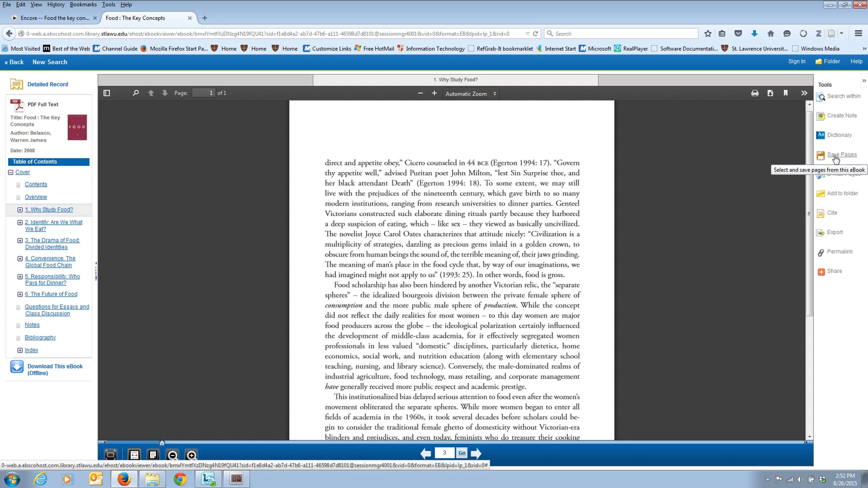
Task: Click the print icon in PDF toolbar
Action: 755,93
